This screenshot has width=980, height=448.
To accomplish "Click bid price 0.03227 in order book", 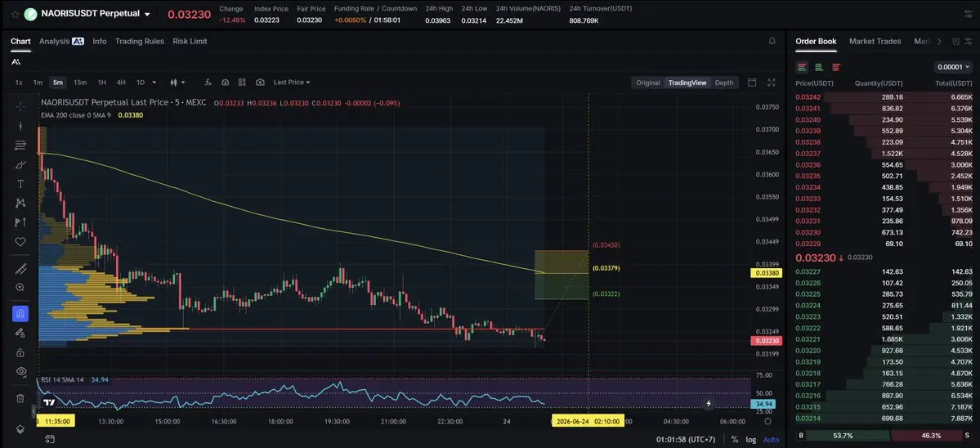I will tap(808, 271).
